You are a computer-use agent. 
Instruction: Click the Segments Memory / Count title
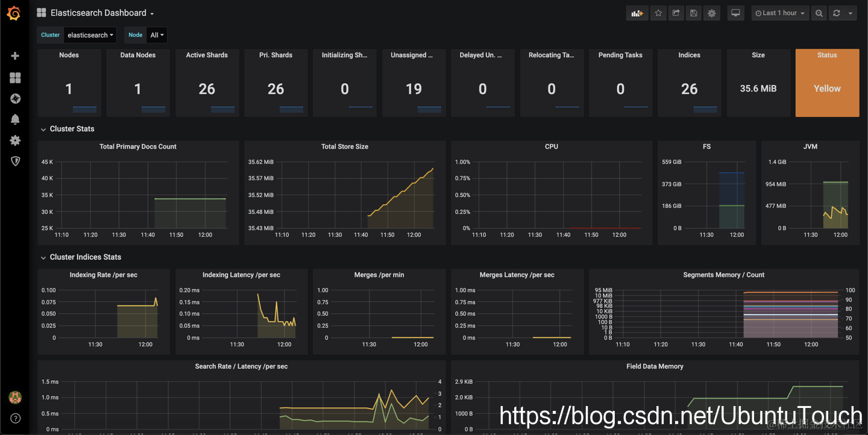[723, 275]
